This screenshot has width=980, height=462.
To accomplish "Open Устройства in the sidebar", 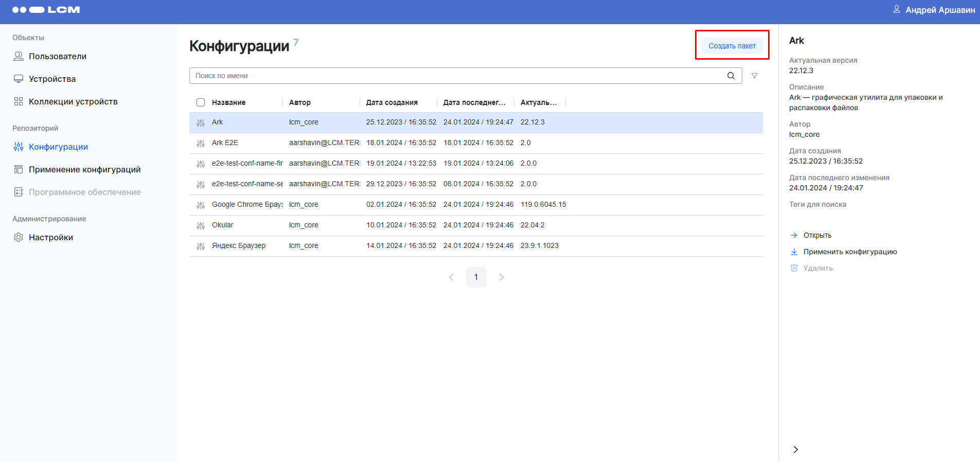I will pyautogui.click(x=52, y=79).
